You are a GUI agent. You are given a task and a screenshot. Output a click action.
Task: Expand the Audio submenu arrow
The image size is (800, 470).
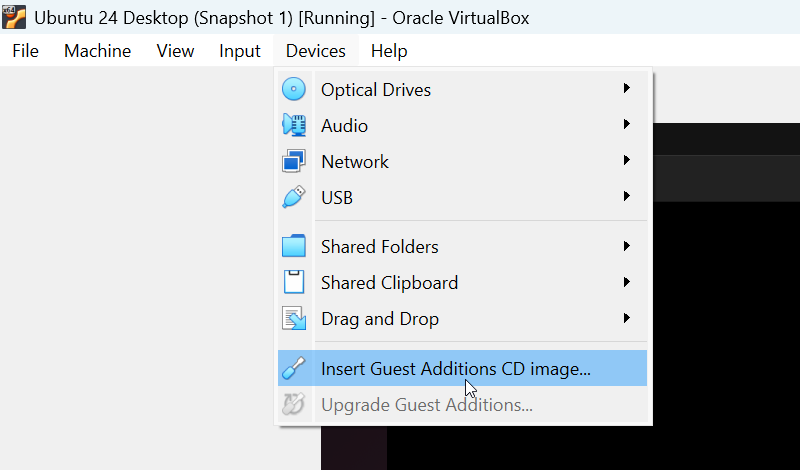tap(627, 124)
